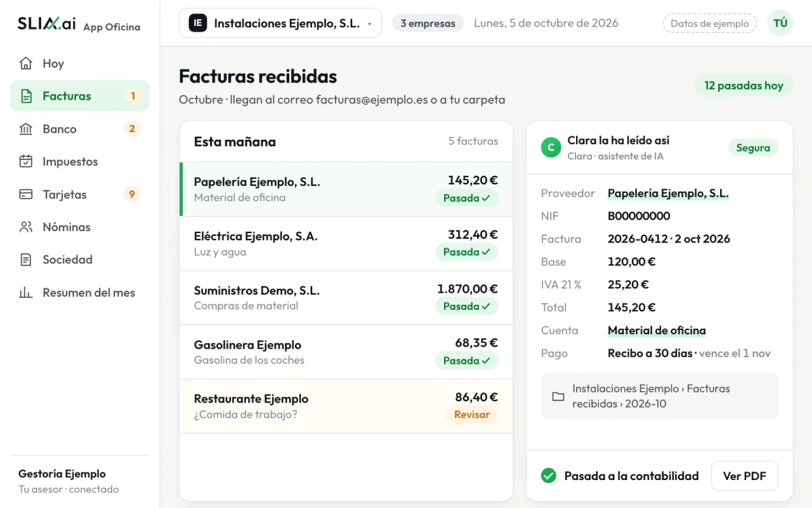The height and width of the screenshot is (508, 812).
Task: Click the Tarjetas card icon
Action: (26, 194)
